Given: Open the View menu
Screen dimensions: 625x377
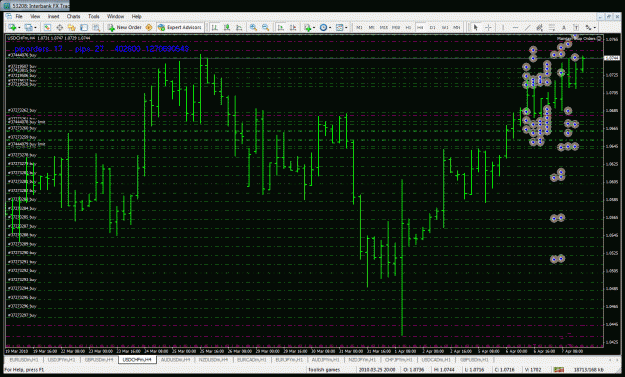Looking at the screenshot, I should pos(35,16).
